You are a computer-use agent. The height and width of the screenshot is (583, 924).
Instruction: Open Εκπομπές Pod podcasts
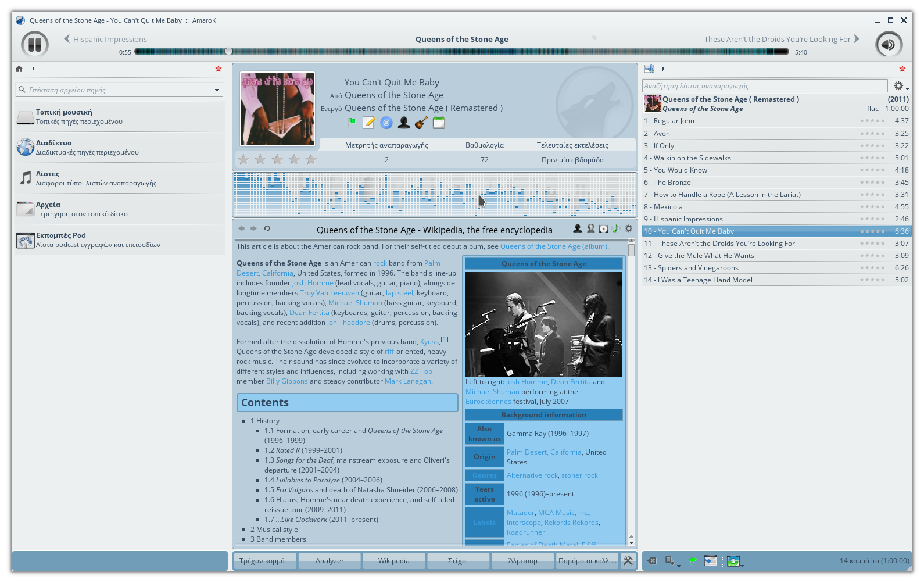point(120,240)
